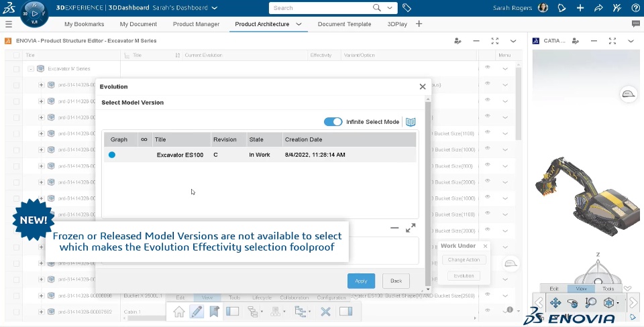
Task: Open the tools and collaboration icon in top bar
Action: click(617, 8)
